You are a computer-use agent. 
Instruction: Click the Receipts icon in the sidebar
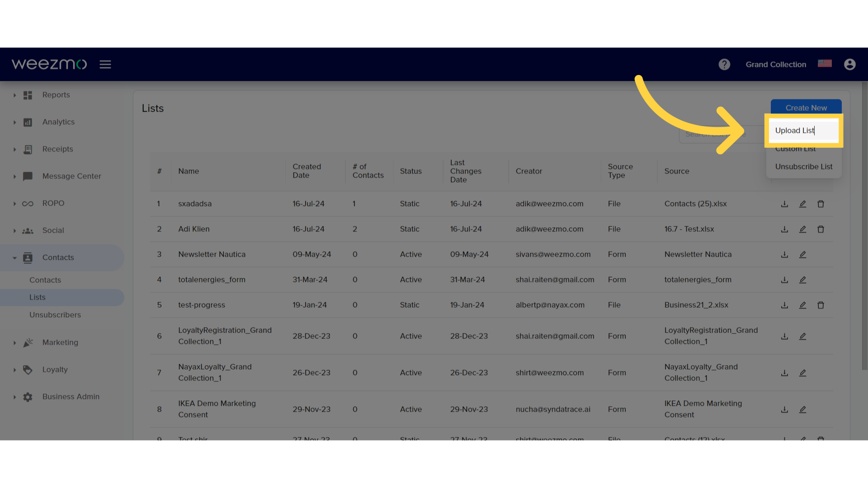pyautogui.click(x=28, y=149)
